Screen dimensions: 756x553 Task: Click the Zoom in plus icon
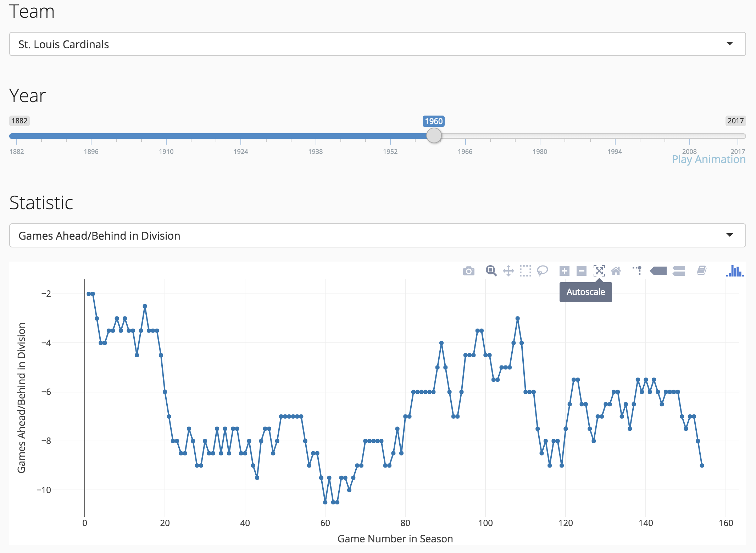pyautogui.click(x=564, y=271)
